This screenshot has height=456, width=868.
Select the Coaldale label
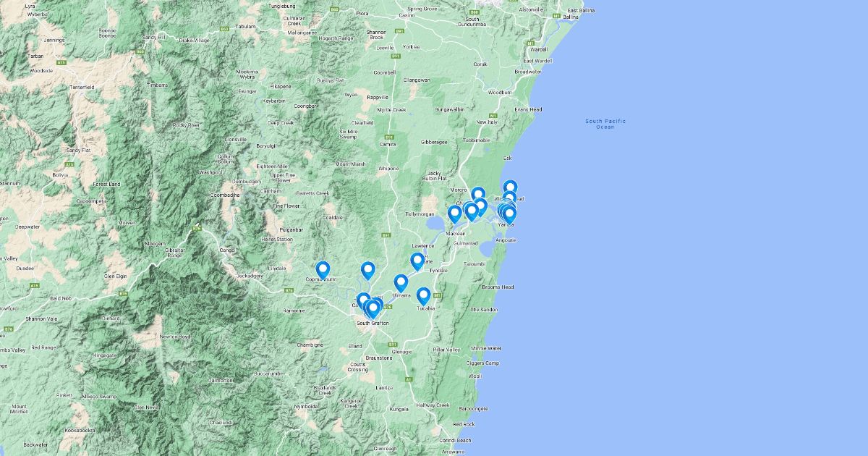[332, 217]
